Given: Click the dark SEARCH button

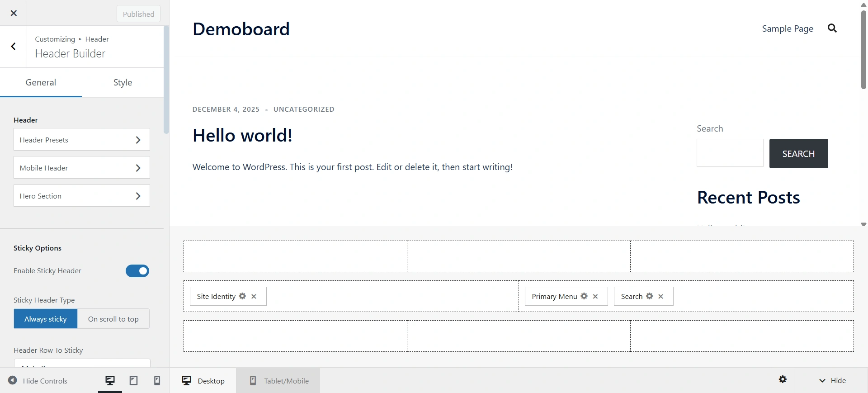Looking at the screenshot, I should coord(799,154).
